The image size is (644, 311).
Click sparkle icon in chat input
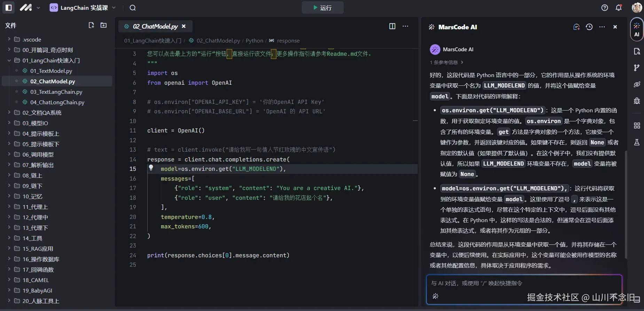click(x=435, y=296)
